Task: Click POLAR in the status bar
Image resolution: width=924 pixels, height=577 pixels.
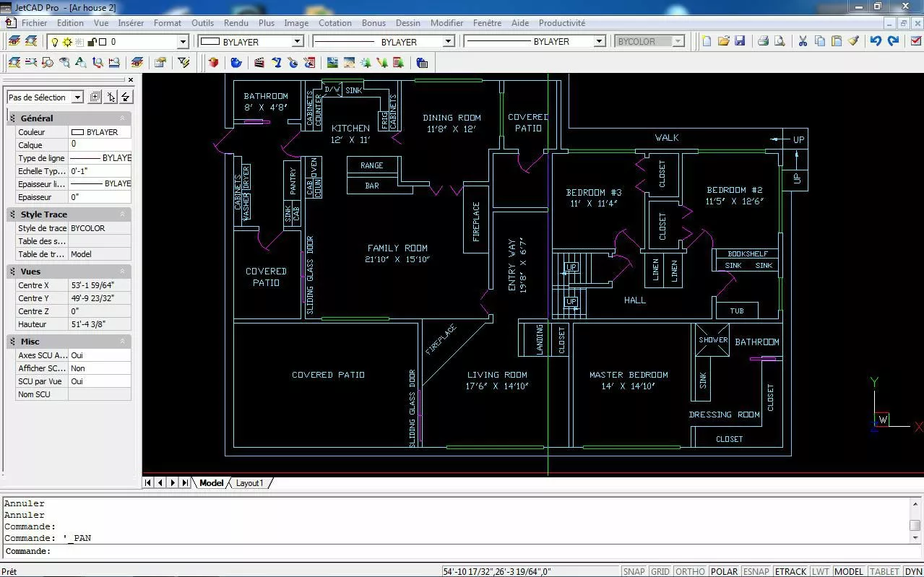Action: pos(724,571)
